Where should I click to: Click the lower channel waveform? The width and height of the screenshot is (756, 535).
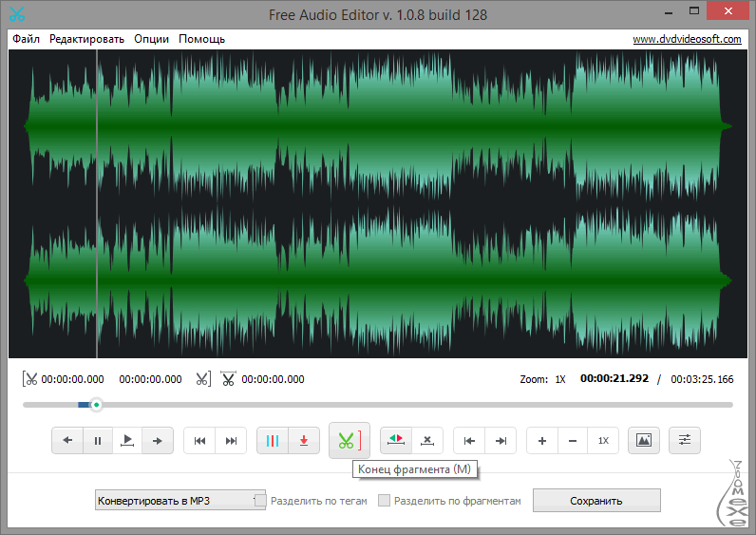coord(378,279)
